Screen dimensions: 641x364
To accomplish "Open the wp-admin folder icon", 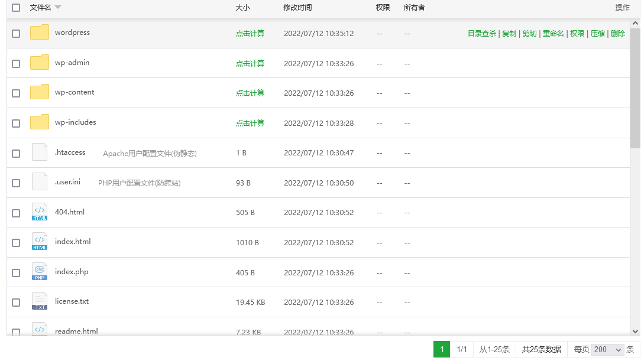I will [40, 63].
